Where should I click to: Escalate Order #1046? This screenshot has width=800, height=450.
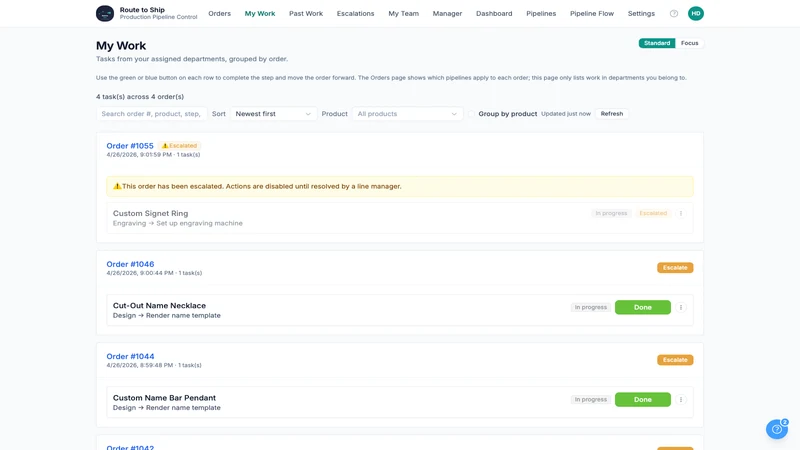[x=674, y=267]
